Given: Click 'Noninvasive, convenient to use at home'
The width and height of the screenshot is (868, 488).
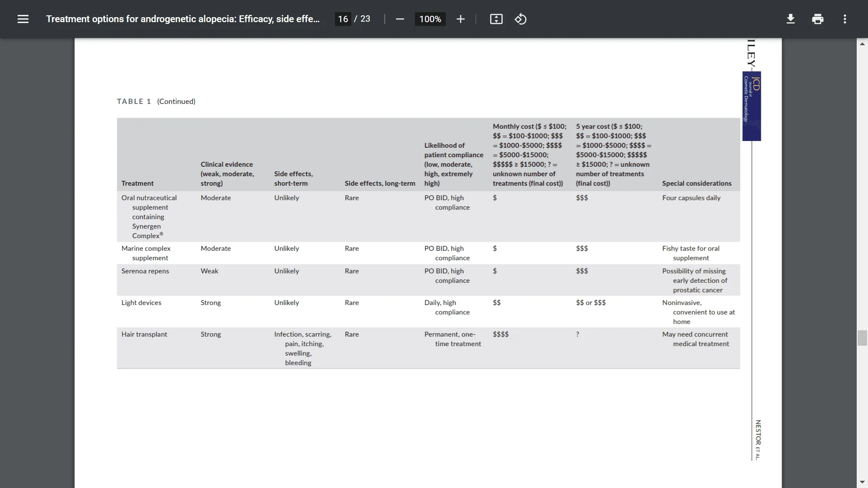Looking at the screenshot, I should 698,312.
